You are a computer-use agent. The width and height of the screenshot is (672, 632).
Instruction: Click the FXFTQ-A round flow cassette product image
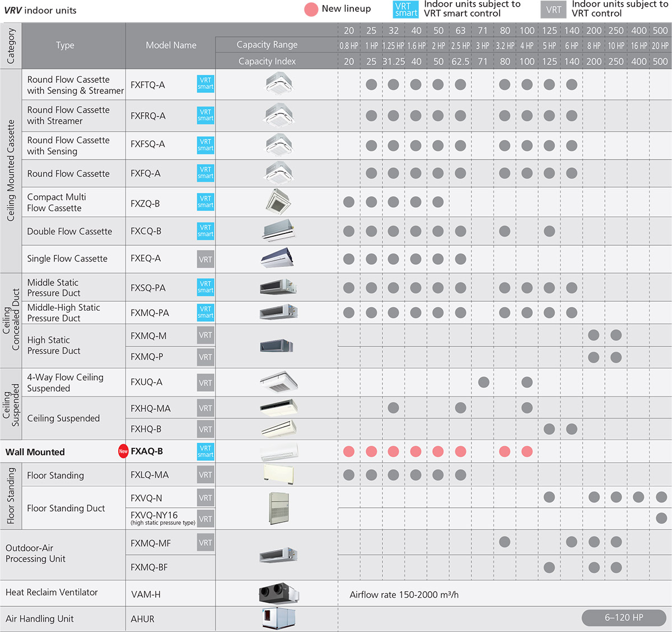279,85
